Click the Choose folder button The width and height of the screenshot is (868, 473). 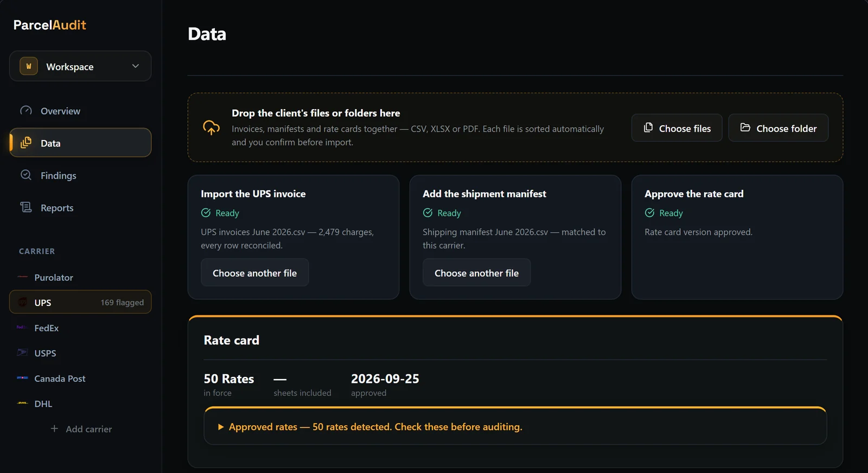pos(778,128)
